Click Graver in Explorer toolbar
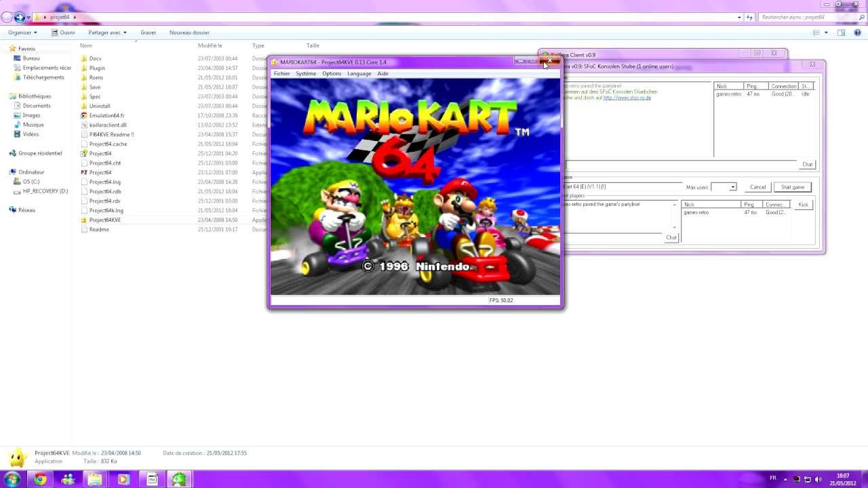Viewport: 868px width, 488px height. 148,33
